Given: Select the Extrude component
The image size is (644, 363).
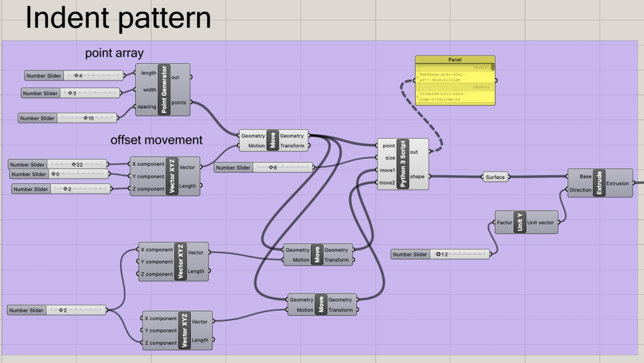Looking at the screenshot, I should (x=599, y=183).
